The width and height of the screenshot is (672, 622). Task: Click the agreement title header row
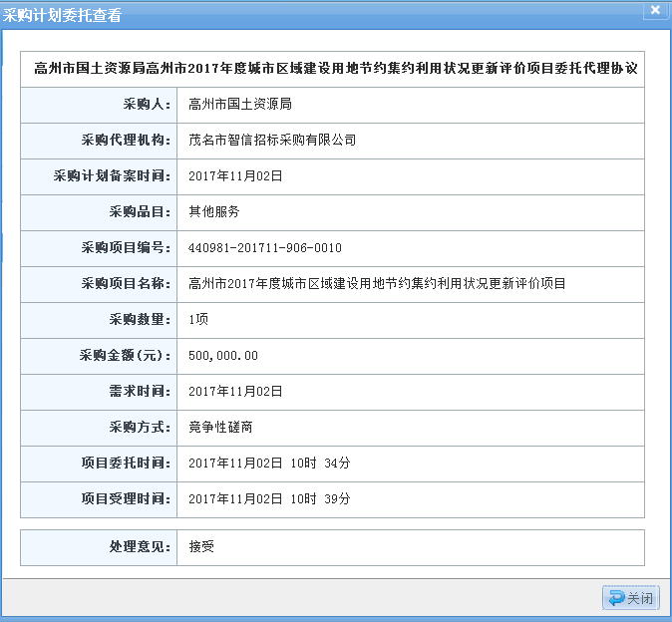[x=335, y=69]
